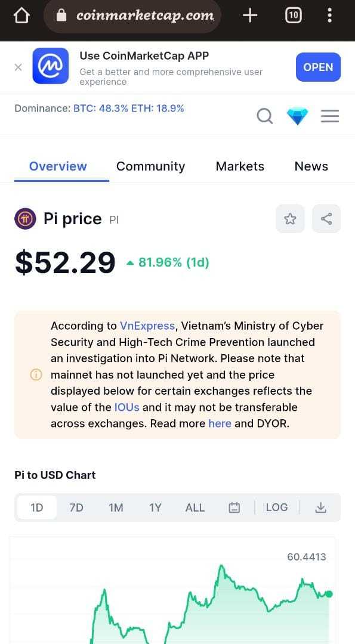Add Pi to watchlist with star icon
355x644 pixels.
coord(290,219)
